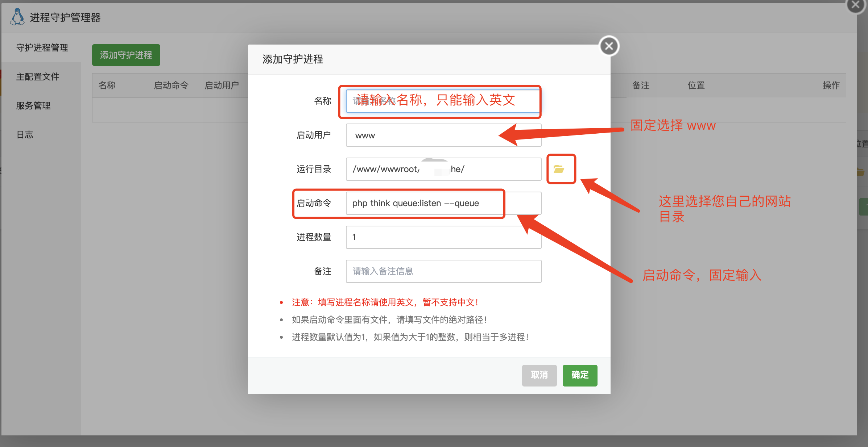Click the Linux penguin icon in header
The height and width of the screenshot is (447, 868).
coord(17,17)
